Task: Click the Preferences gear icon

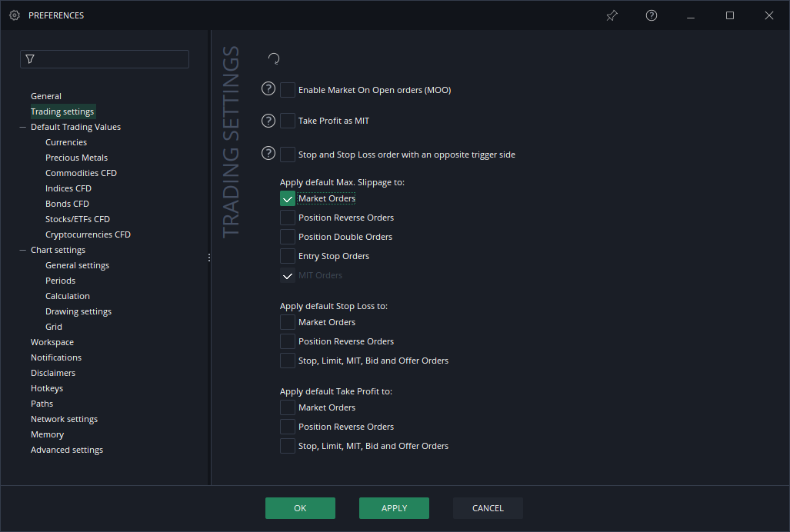Action: [x=15, y=15]
